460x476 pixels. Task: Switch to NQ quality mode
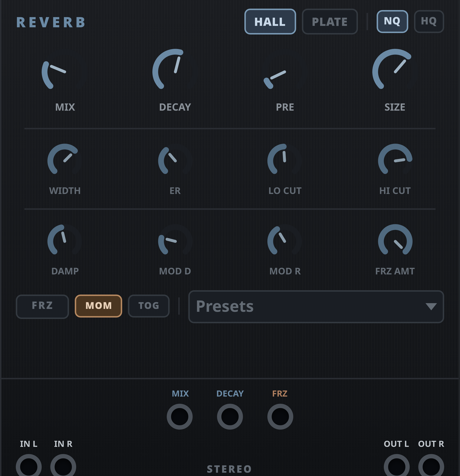[392, 21]
